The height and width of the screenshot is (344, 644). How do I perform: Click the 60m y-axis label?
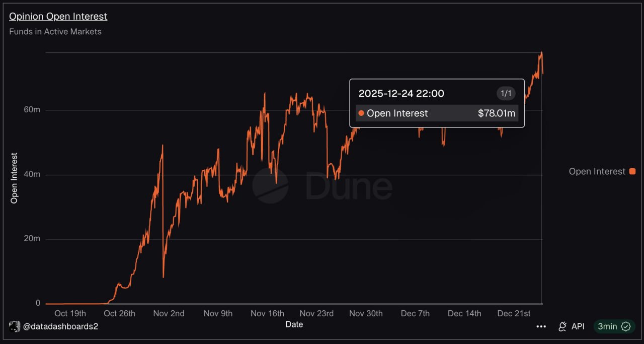32,110
